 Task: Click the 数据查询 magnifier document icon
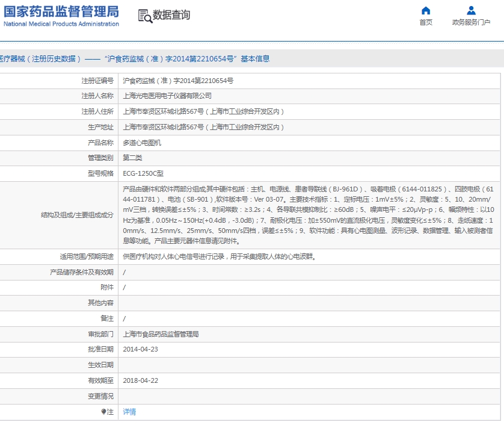(145, 16)
